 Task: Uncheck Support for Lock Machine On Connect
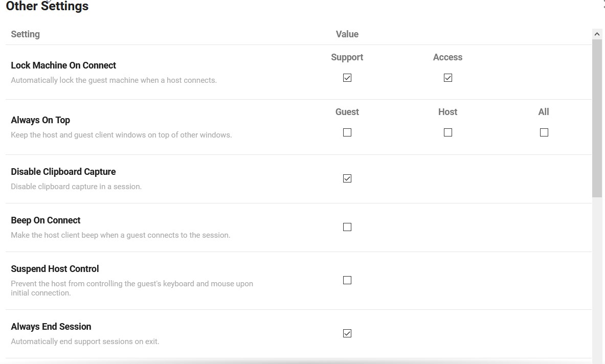coord(347,78)
